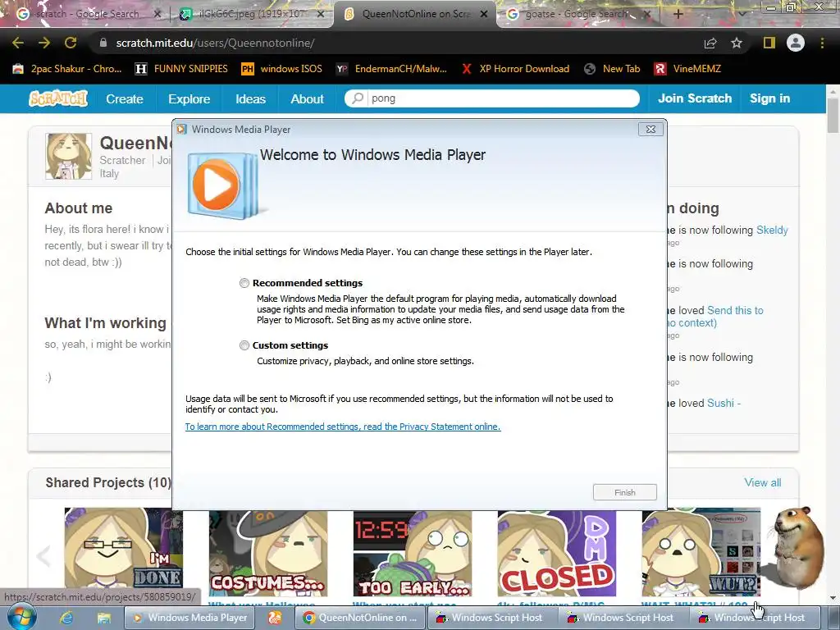This screenshot has width=840, height=630.
Task: Open Explore in Scratch navigation
Action: pos(189,98)
